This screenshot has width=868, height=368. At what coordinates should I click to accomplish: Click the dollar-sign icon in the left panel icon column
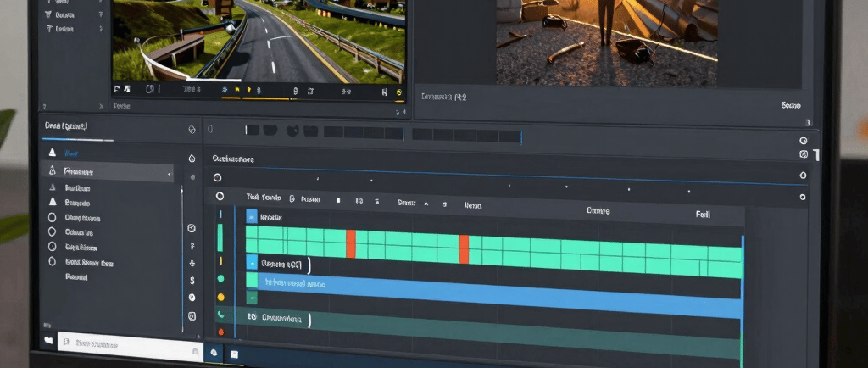pos(192,281)
